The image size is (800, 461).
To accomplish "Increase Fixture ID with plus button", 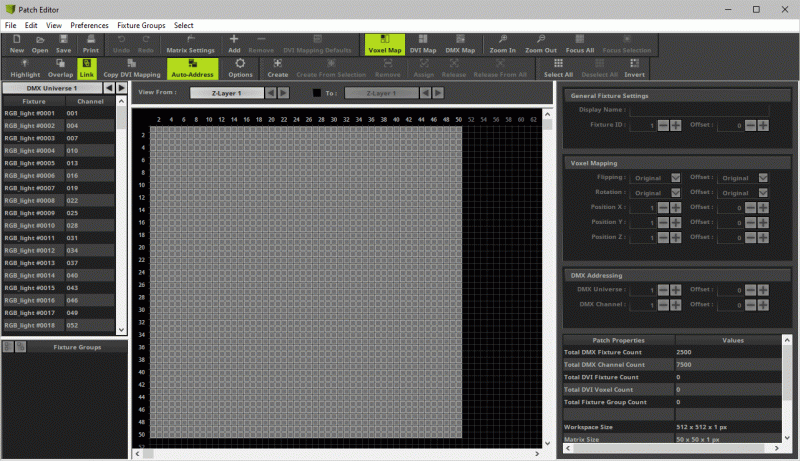I will (676, 125).
